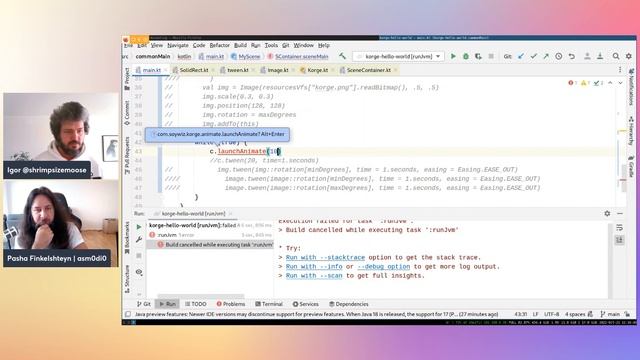Select 'Build cancelled while executing task' row
Viewport: 640px width, 360px height.
click(210, 244)
